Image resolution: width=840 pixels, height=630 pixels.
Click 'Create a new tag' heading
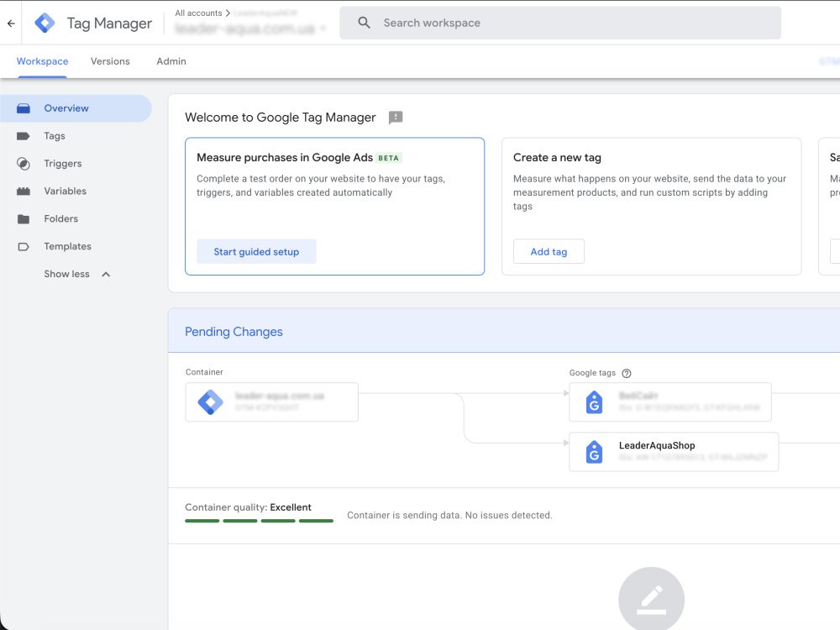click(557, 158)
